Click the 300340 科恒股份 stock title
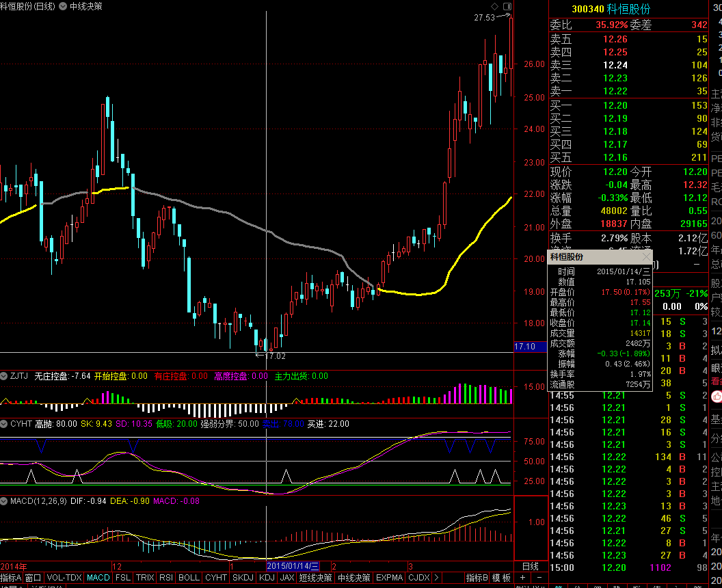 [611, 9]
